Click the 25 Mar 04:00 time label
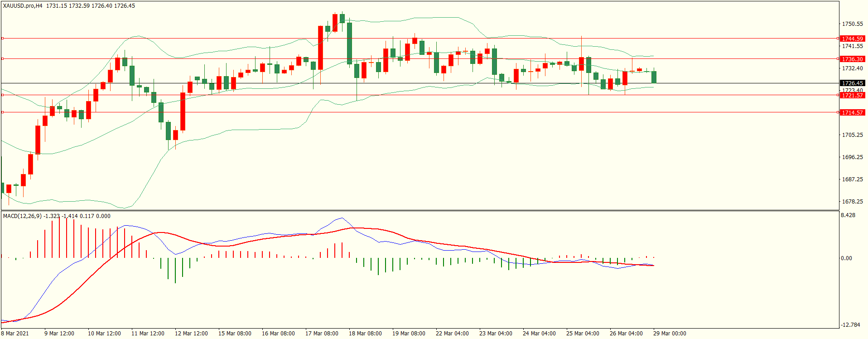The image size is (868, 339). 583,334
